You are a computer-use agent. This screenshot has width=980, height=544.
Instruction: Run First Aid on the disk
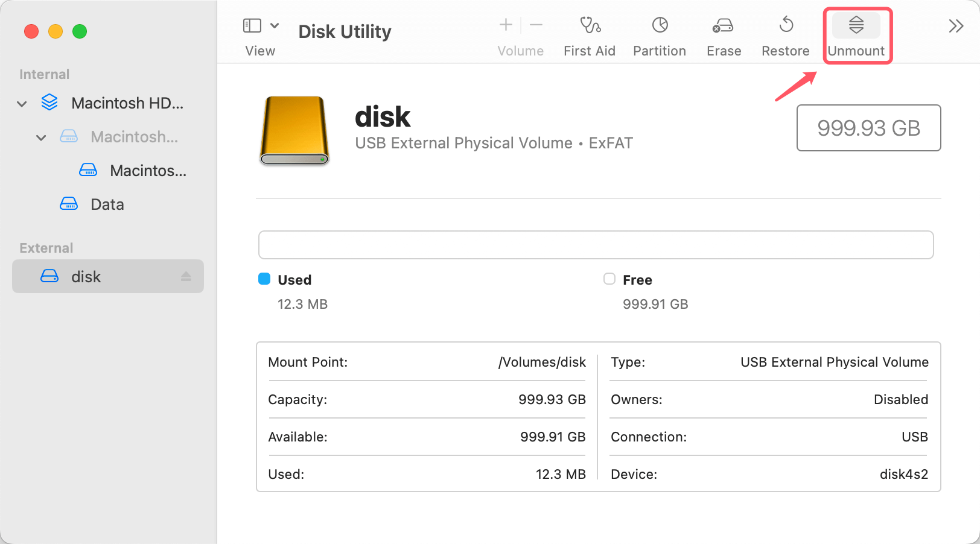[590, 34]
